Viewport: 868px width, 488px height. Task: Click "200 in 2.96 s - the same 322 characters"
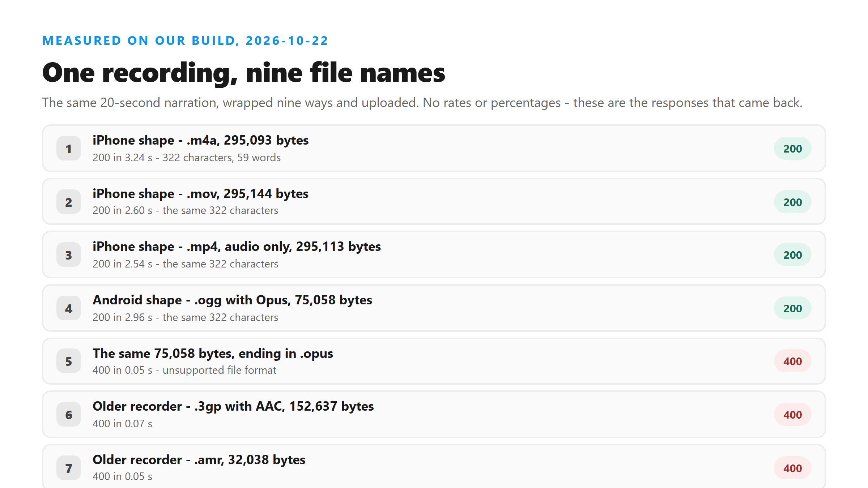click(x=186, y=317)
